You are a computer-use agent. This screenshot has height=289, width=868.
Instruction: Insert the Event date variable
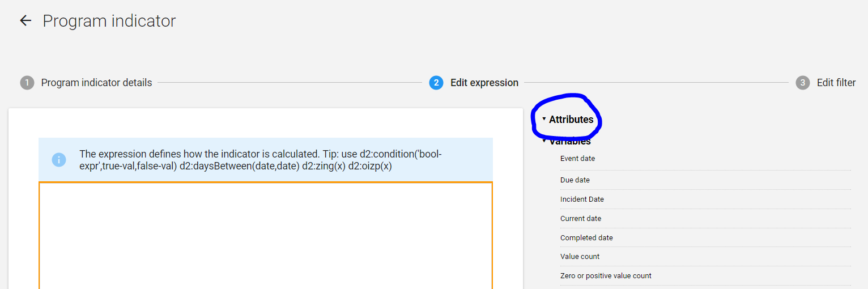577,159
